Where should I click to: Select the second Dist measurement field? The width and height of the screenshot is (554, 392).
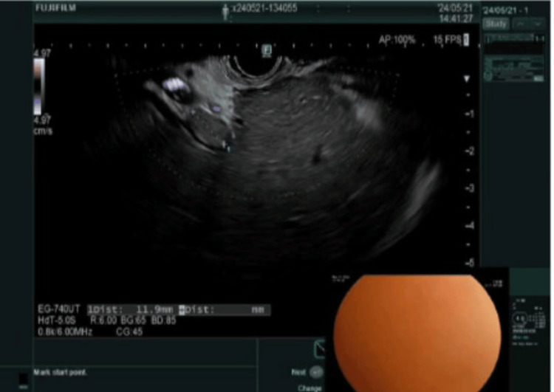tap(225, 310)
